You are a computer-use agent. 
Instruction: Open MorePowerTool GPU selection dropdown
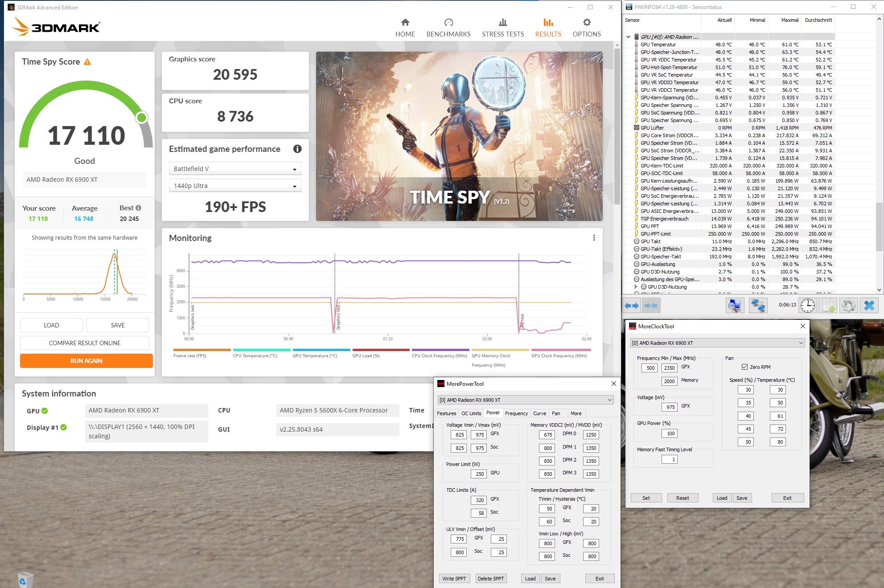(x=525, y=400)
